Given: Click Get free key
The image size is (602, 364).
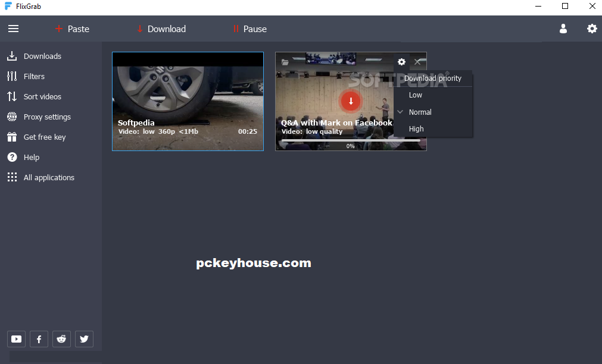Looking at the screenshot, I should coord(45,137).
